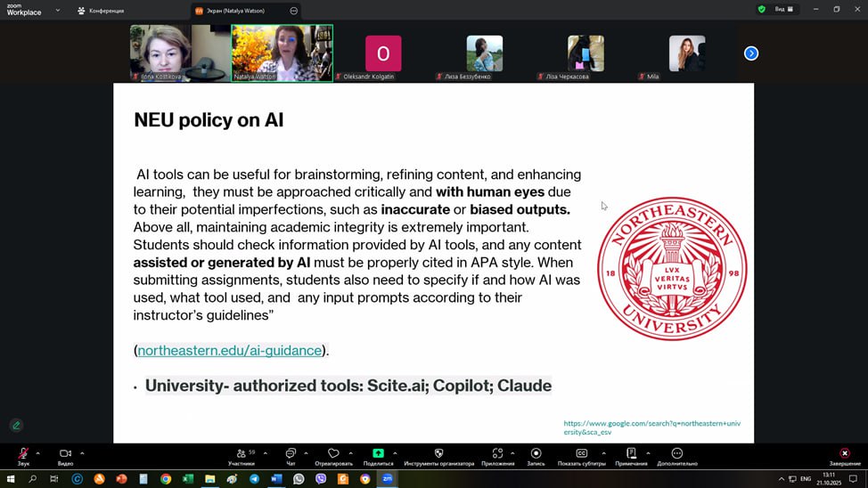Screen dimensions: 868x488
Task: Click the green Поделиться share screen button
Action: [x=378, y=454]
